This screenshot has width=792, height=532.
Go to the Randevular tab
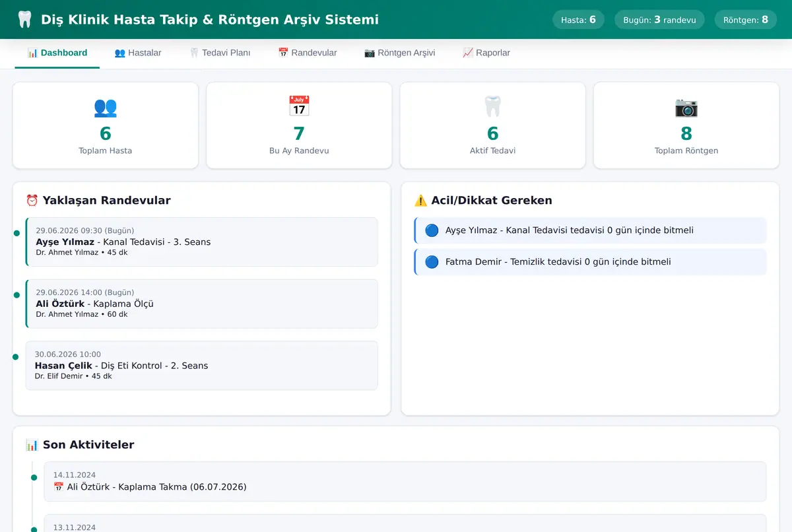308,53
